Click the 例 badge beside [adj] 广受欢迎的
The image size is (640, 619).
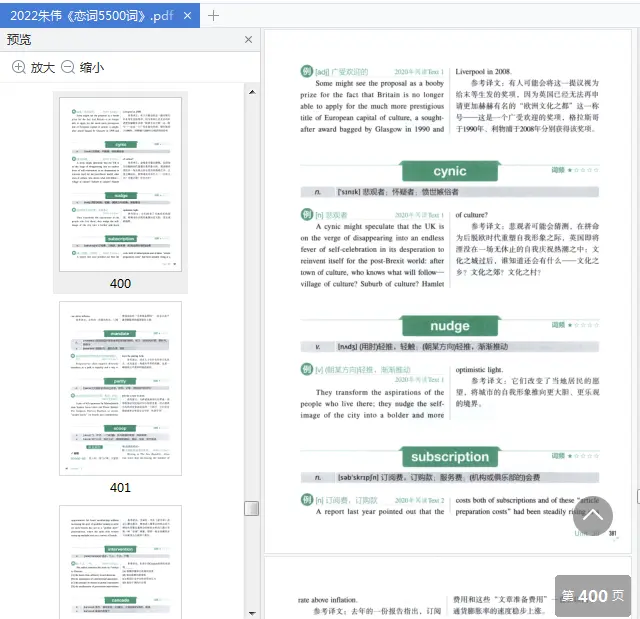[x=307, y=71]
